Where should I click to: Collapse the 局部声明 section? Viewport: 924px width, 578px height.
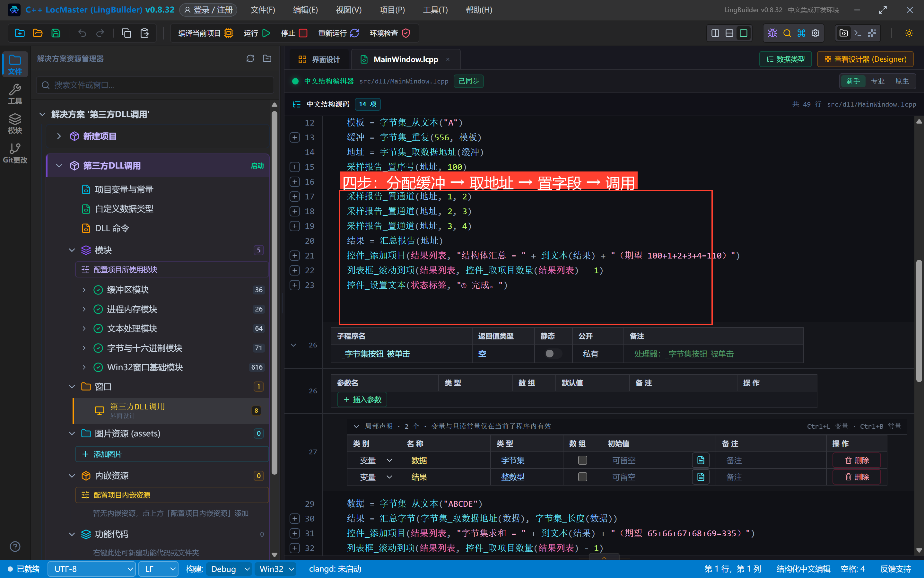356,426
